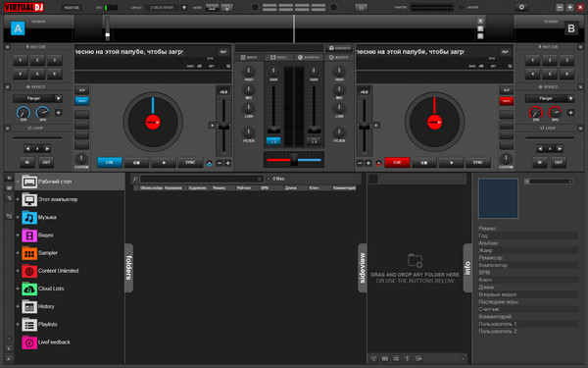Click the blue Музыка music note icon
The width and height of the screenshot is (588, 368).
(x=29, y=218)
